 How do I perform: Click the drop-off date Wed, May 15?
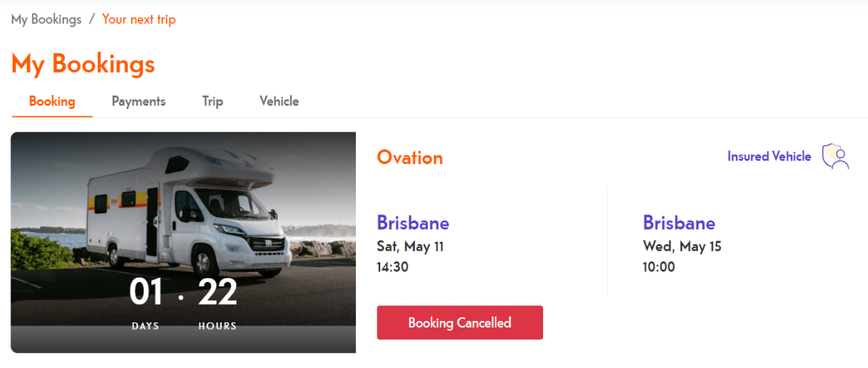tap(682, 247)
